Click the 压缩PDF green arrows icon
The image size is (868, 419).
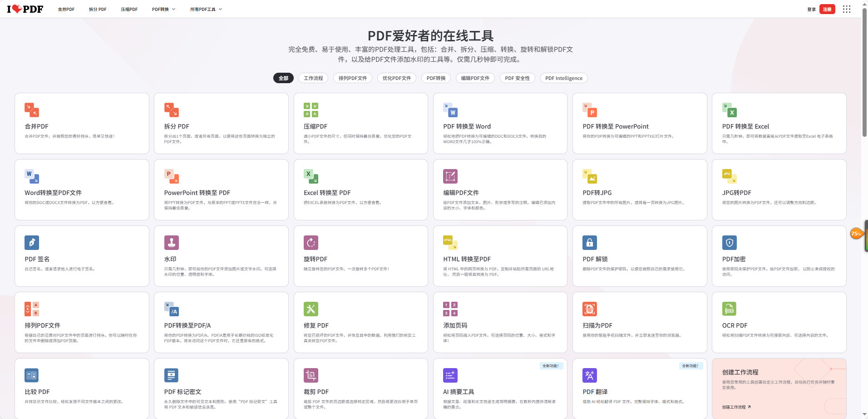click(311, 110)
